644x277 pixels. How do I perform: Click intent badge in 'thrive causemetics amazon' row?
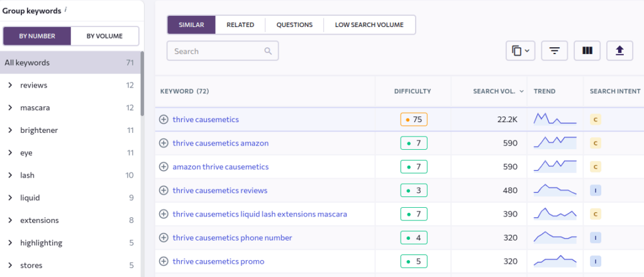pos(595,143)
